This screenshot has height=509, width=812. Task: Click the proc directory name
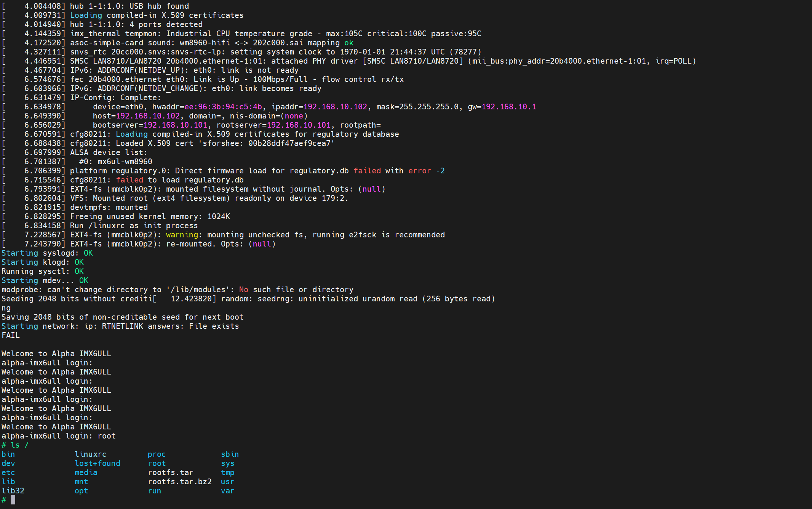pyautogui.click(x=157, y=454)
